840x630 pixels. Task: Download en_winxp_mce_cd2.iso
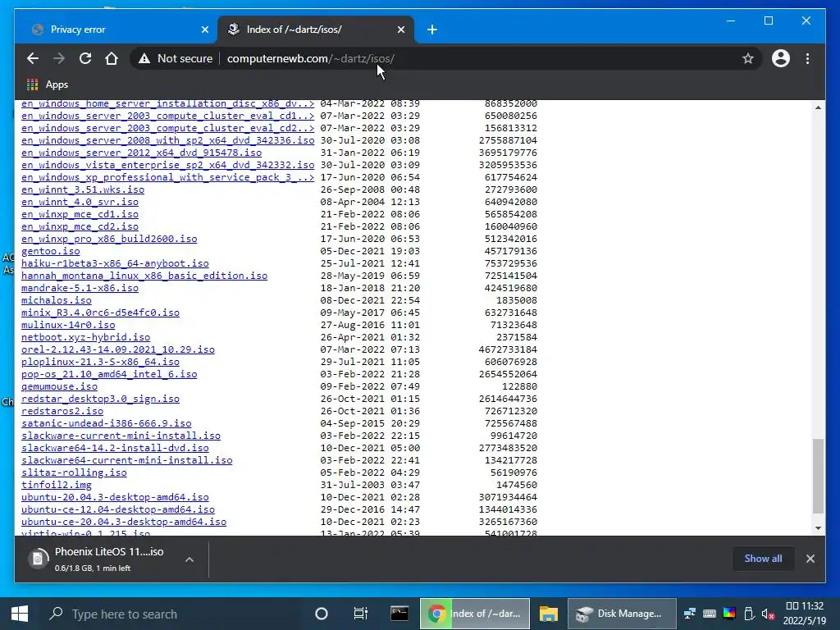point(80,226)
